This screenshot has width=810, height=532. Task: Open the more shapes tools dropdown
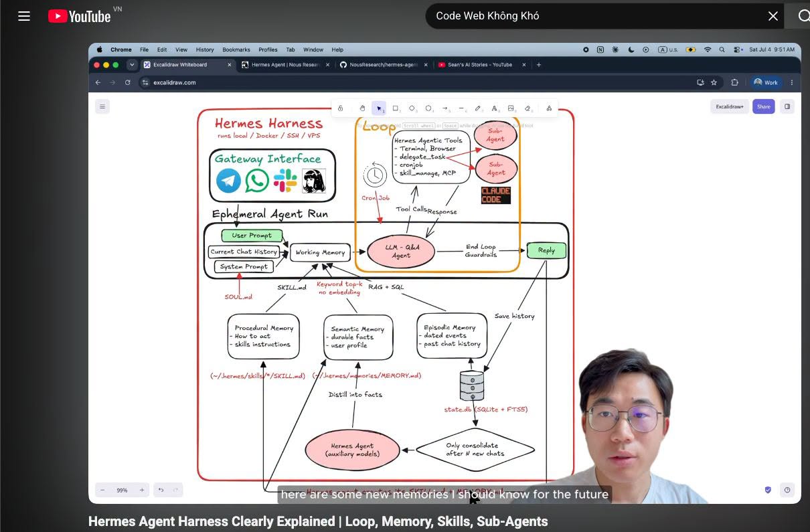click(549, 108)
